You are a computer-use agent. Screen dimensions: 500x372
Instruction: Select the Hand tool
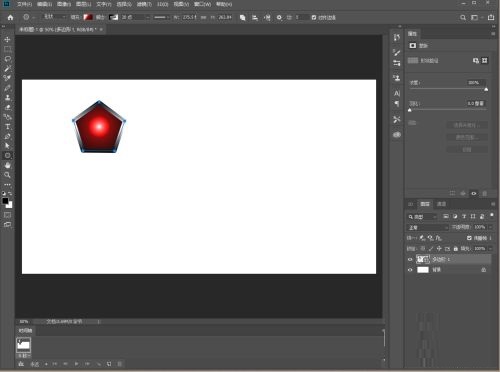7,165
